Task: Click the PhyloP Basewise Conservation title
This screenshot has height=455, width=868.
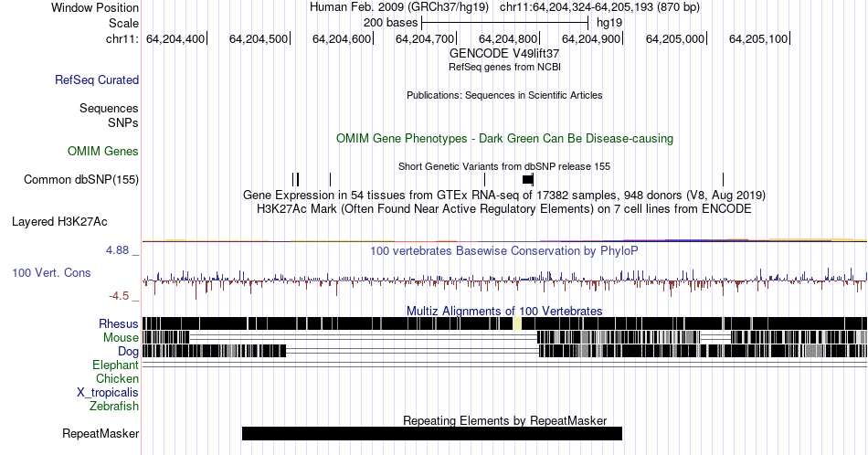Action: coord(504,250)
